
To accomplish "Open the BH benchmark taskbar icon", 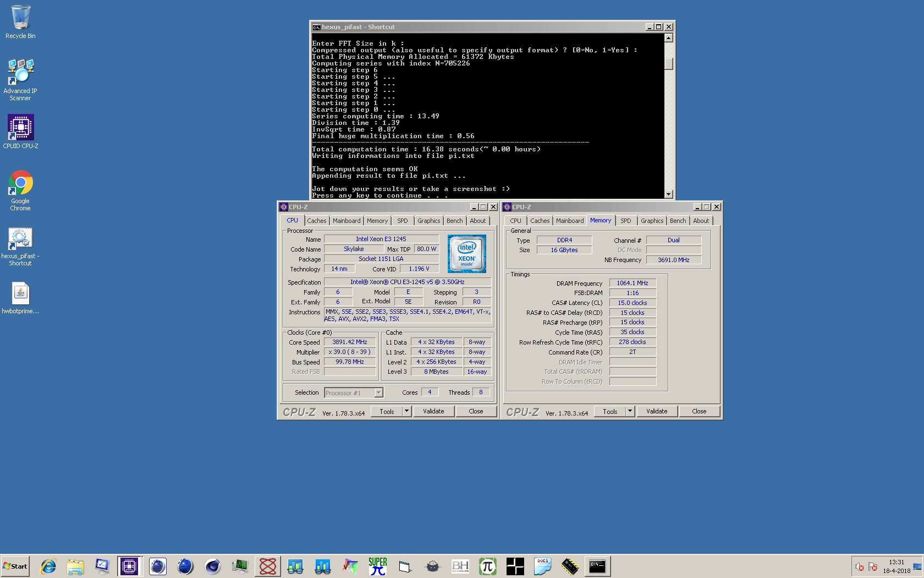I will [x=460, y=566].
